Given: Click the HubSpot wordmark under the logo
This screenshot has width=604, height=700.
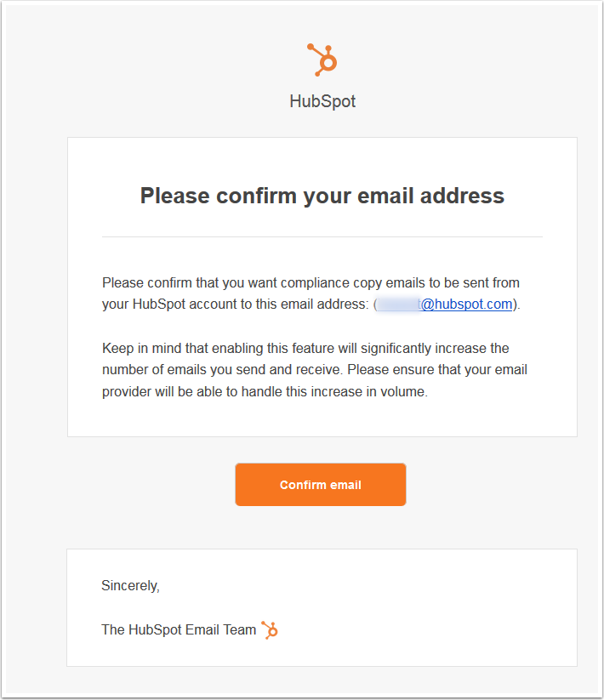Looking at the screenshot, I should [322, 101].
